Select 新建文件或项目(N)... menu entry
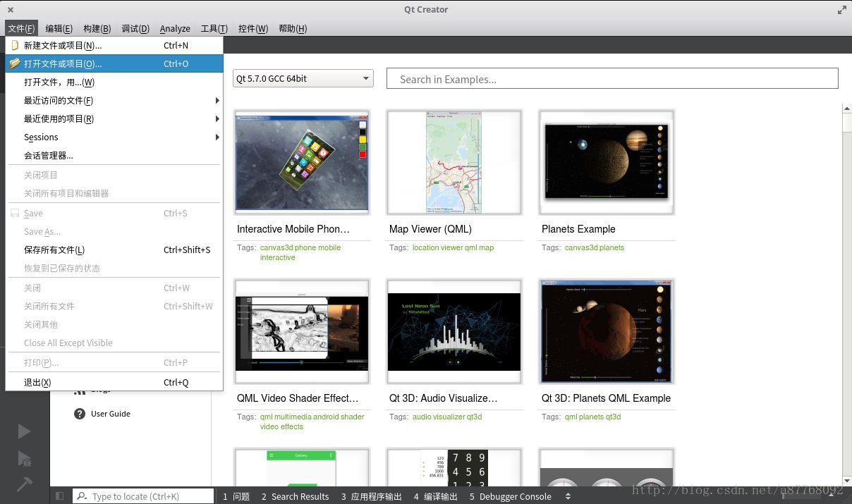Viewport: 852px width, 504px height. click(114, 45)
